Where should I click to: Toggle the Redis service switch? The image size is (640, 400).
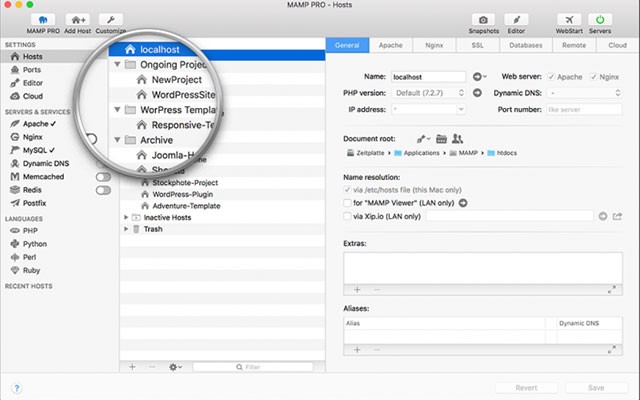click(102, 189)
